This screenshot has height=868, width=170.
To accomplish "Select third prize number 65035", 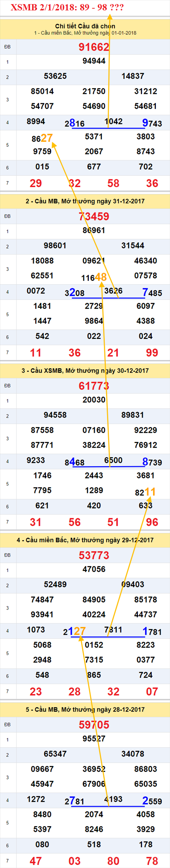I will click(x=146, y=784).
